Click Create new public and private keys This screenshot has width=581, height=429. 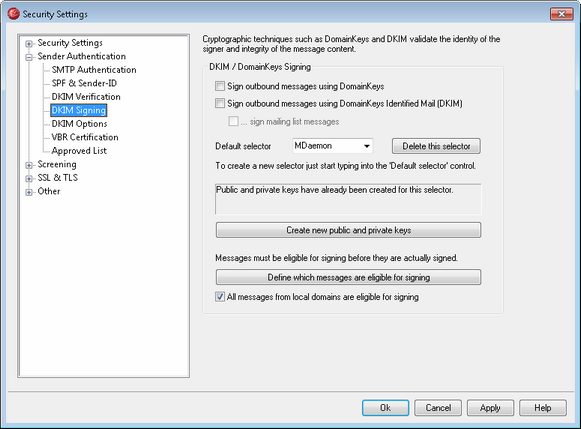[348, 230]
